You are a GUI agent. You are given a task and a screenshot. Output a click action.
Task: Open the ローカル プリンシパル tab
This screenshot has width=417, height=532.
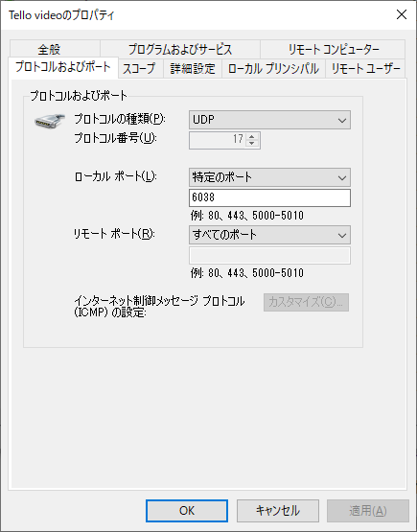click(x=273, y=68)
